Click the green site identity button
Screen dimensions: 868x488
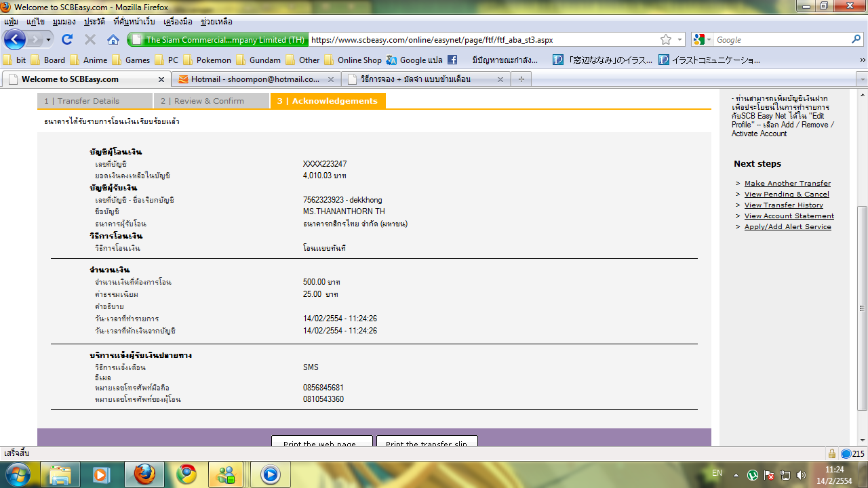tap(218, 40)
